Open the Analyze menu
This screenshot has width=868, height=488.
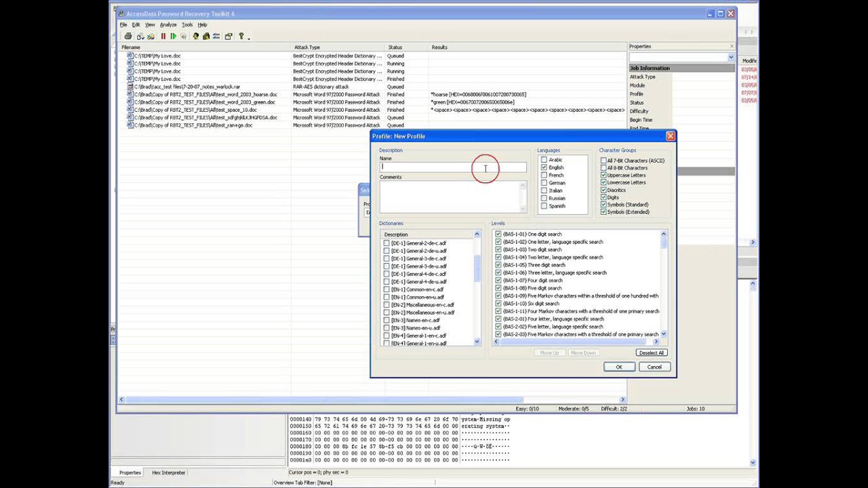(x=168, y=25)
